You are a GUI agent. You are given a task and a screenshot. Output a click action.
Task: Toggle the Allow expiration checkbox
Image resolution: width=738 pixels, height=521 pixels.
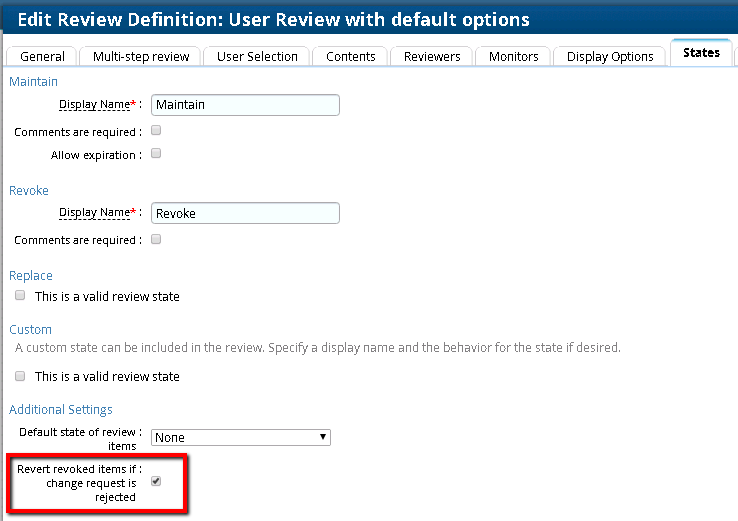click(156, 154)
